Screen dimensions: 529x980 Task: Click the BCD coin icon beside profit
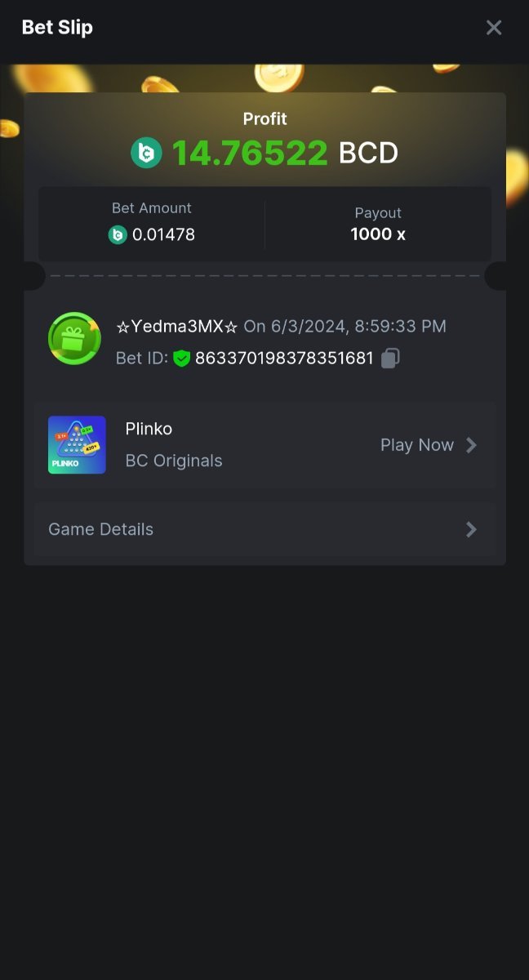[x=147, y=153]
